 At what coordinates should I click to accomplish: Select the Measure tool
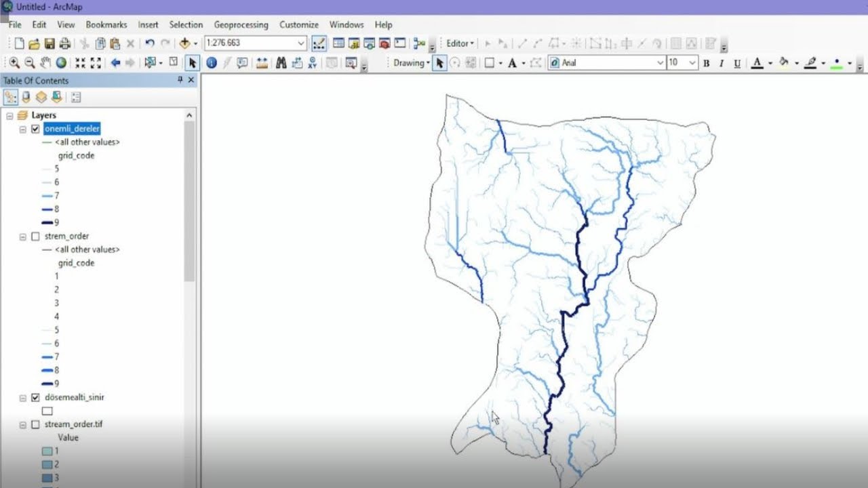tap(262, 63)
